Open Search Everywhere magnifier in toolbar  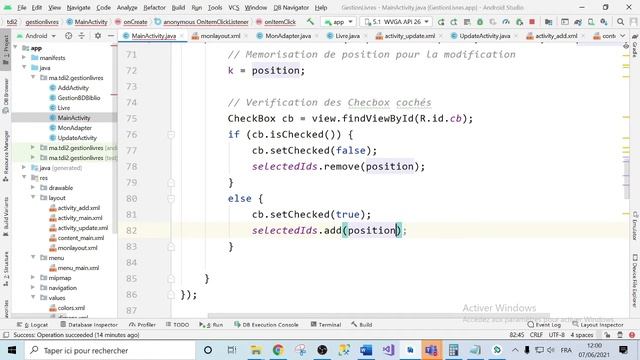pos(620,22)
